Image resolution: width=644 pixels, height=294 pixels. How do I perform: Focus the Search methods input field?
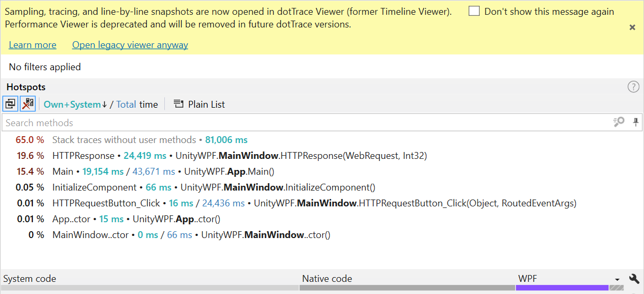pyautogui.click(x=306, y=122)
